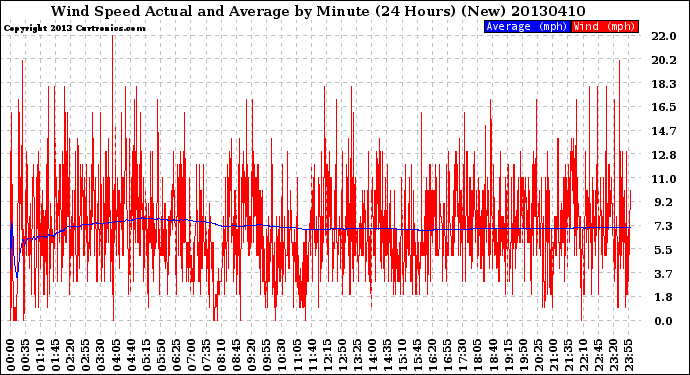
Task: Click the 15:10 time label
Action: point(402,355)
